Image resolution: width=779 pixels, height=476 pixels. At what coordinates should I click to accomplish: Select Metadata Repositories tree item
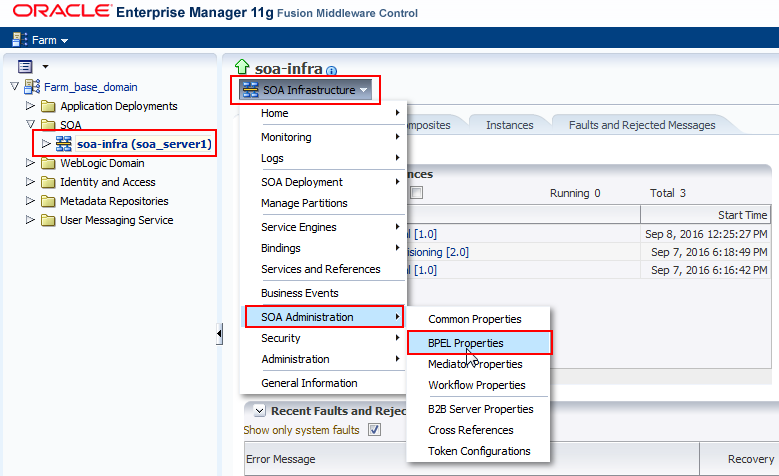coord(114,201)
